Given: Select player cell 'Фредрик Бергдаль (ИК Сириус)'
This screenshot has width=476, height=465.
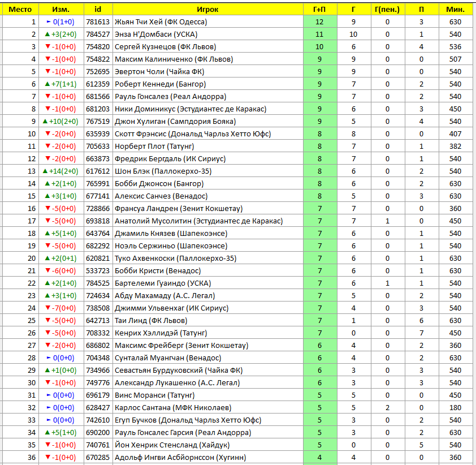Looking at the screenshot, I should 207,159.
